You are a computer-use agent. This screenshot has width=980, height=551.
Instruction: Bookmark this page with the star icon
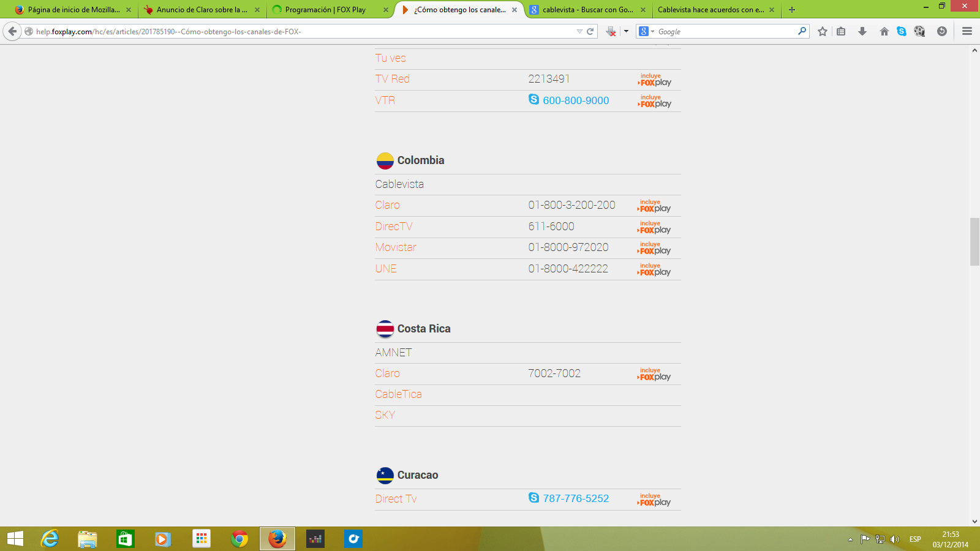[x=823, y=31]
